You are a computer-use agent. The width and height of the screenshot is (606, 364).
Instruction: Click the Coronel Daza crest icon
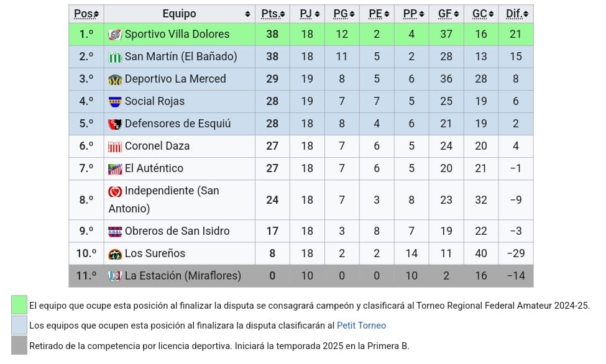tap(115, 147)
